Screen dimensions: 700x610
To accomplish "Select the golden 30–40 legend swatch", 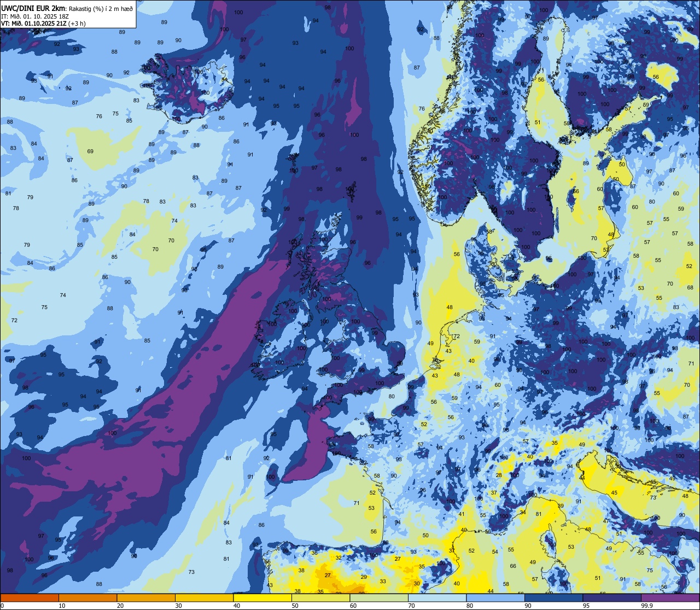I will (204, 597).
